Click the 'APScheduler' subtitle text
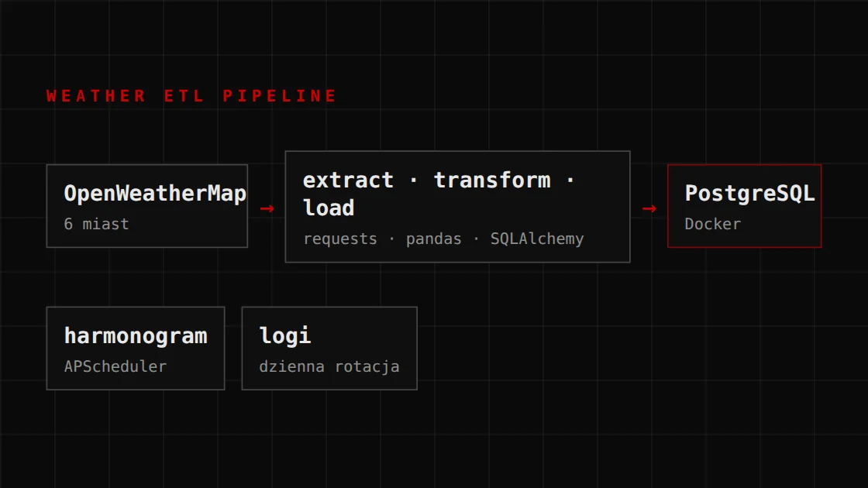This screenshot has width=868, height=488. coord(115,366)
